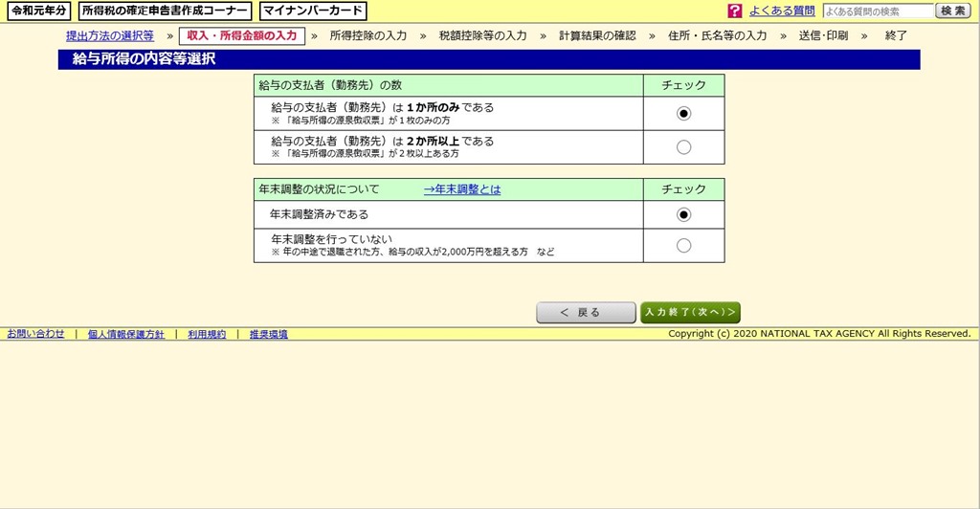Click the 源泉徴収票が1枚のみの方 note
Image resolution: width=980 pixels, height=509 pixels.
pos(361,120)
